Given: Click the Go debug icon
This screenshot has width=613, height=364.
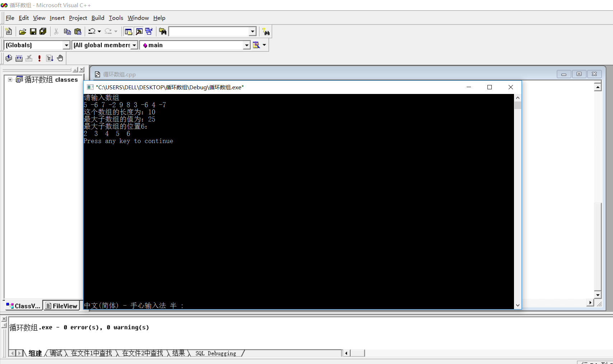Looking at the screenshot, I should [x=50, y=58].
